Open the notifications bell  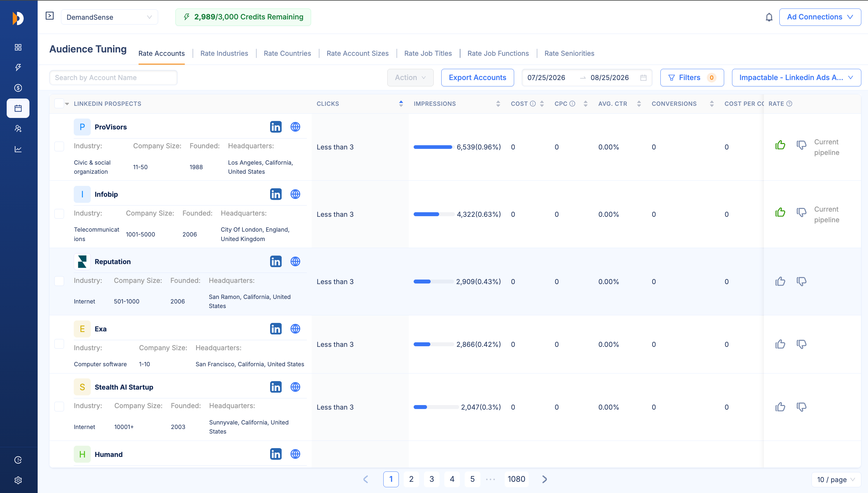tap(769, 17)
